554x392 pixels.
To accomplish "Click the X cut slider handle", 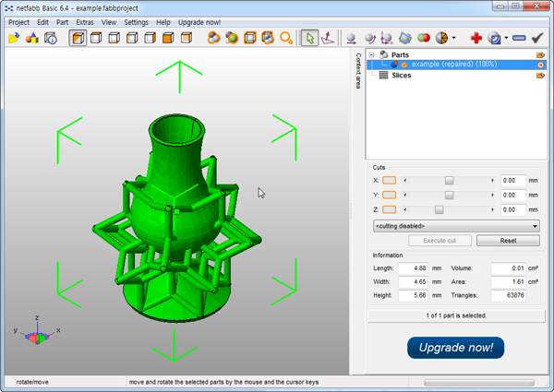I will [x=449, y=180].
